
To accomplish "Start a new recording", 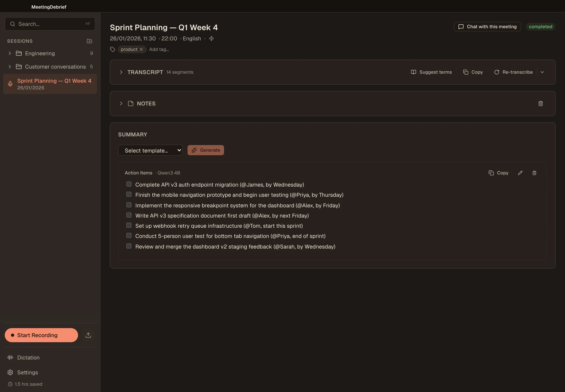I will [41, 335].
